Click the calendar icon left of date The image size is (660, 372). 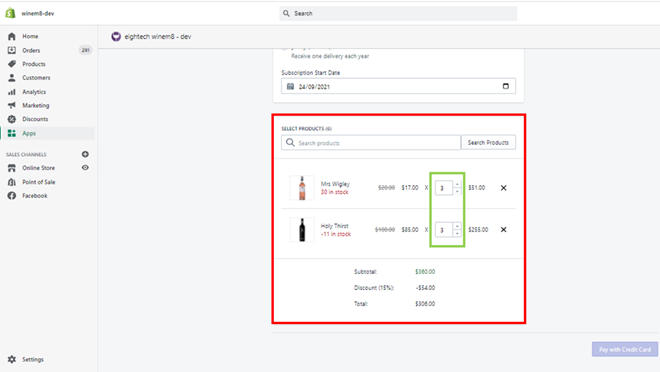pyautogui.click(x=290, y=87)
